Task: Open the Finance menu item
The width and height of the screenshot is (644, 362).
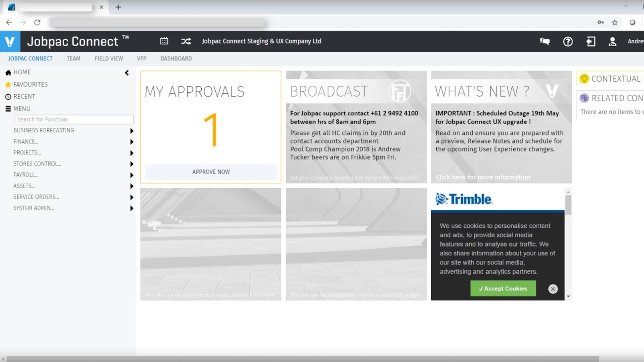Action: tap(26, 142)
